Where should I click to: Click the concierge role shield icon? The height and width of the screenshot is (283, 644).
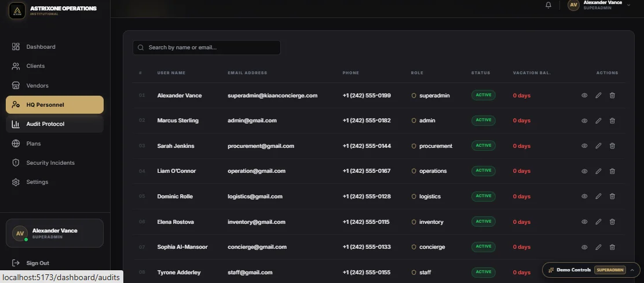[x=414, y=247]
